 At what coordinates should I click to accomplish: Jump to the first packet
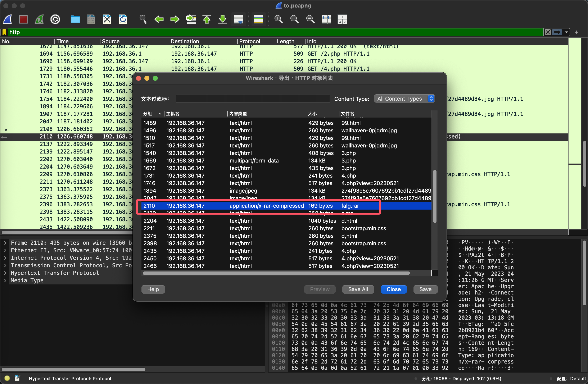207,19
